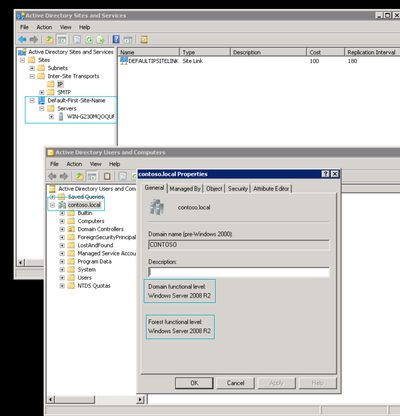Sort by Cost column header

(325, 52)
